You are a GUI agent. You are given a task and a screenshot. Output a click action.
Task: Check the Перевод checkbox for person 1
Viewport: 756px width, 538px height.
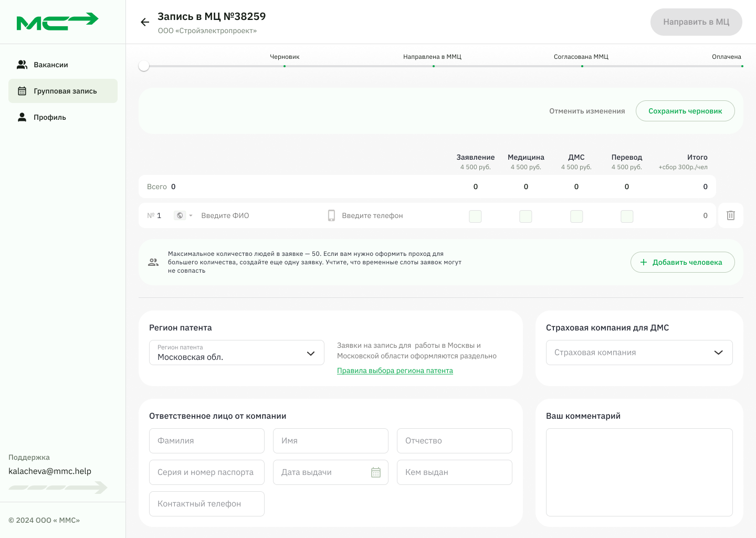627,216
